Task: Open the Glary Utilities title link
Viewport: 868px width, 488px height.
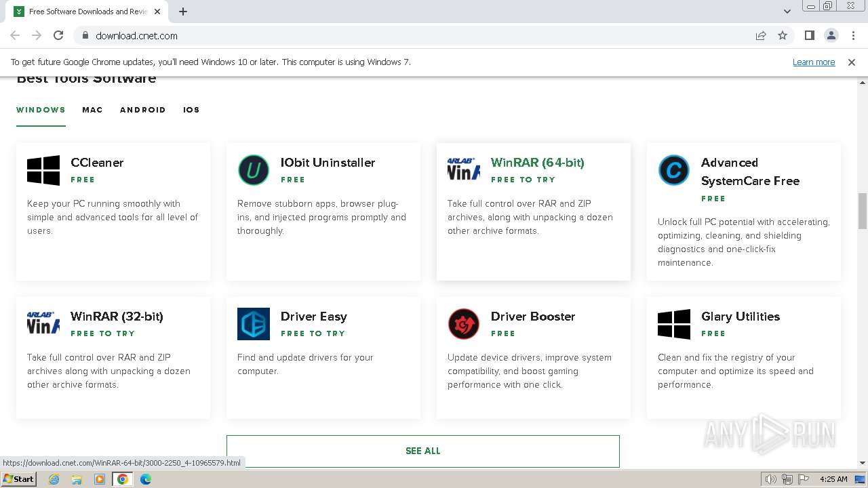Action: pyautogui.click(x=741, y=317)
